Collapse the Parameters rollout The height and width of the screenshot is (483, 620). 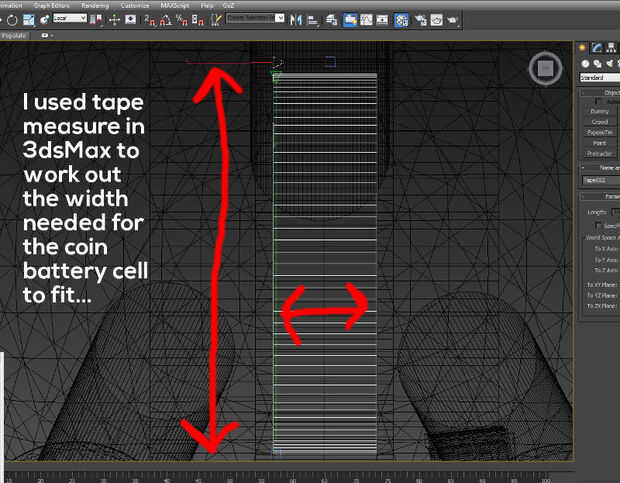(600, 196)
